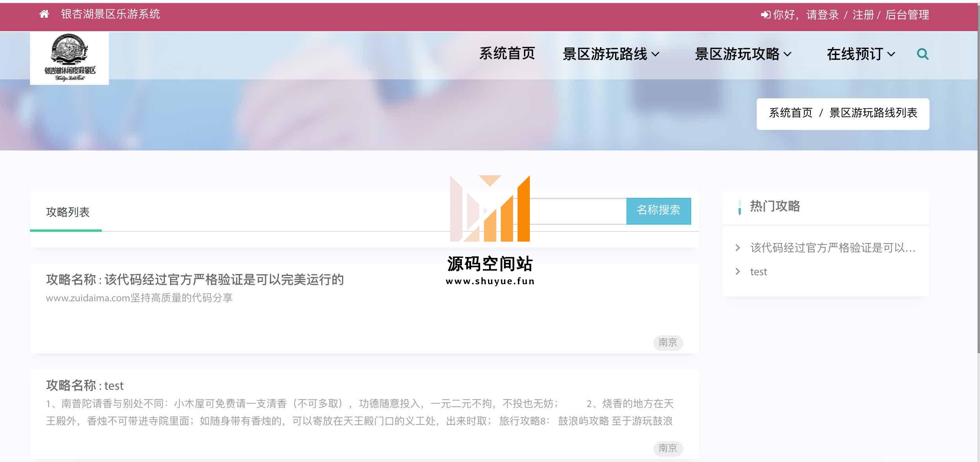Screen dimensions: 980x462
Task: Click the magnifier search icon in the navigation
Action: click(922, 54)
